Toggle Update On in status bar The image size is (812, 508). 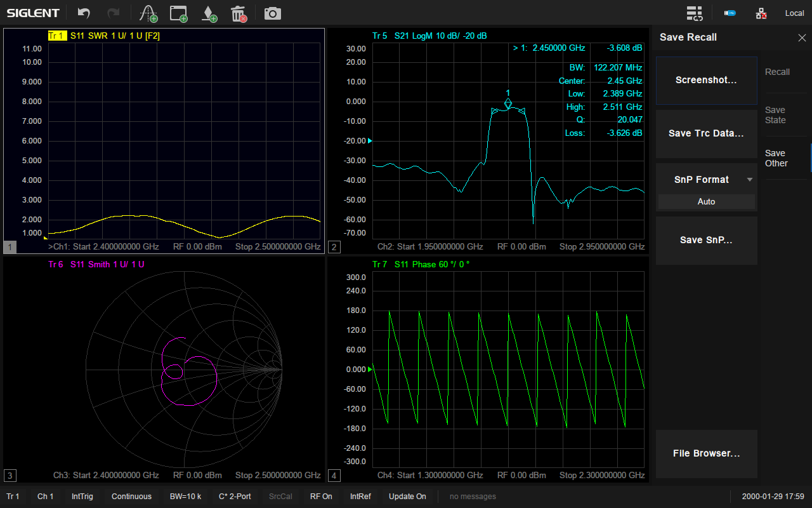click(407, 497)
